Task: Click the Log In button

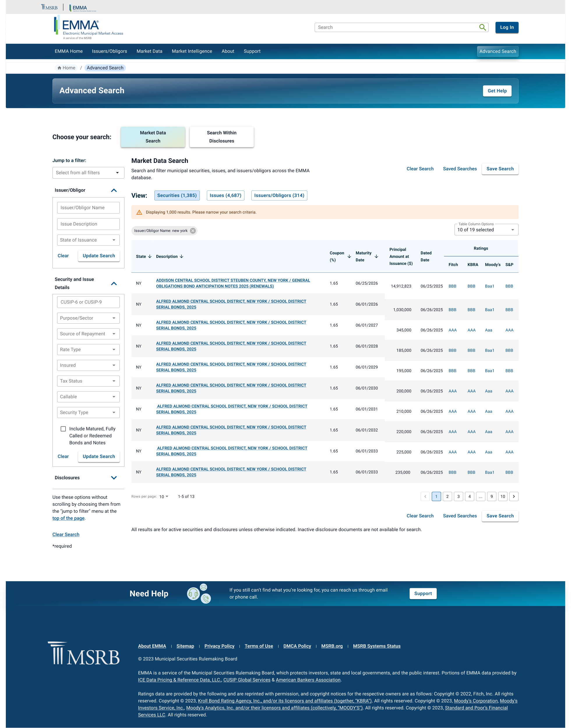Action: click(507, 27)
